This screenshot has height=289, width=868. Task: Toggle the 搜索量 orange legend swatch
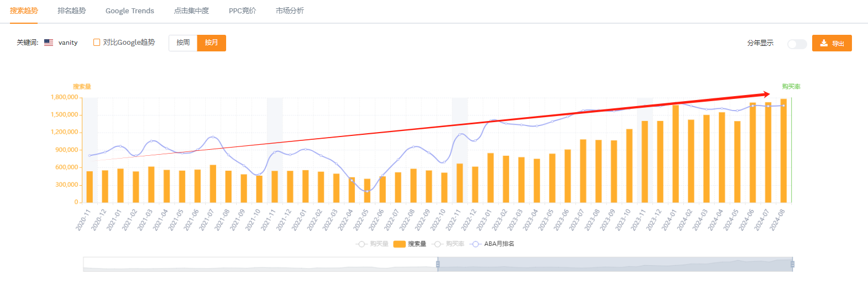click(400, 244)
